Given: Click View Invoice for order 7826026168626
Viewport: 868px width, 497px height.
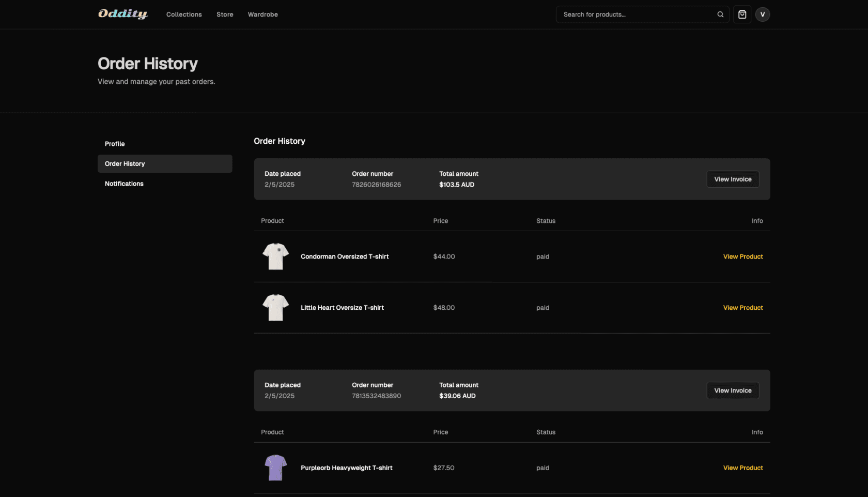Looking at the screenshot, I should pyautogui.click(x=733, y=179).
